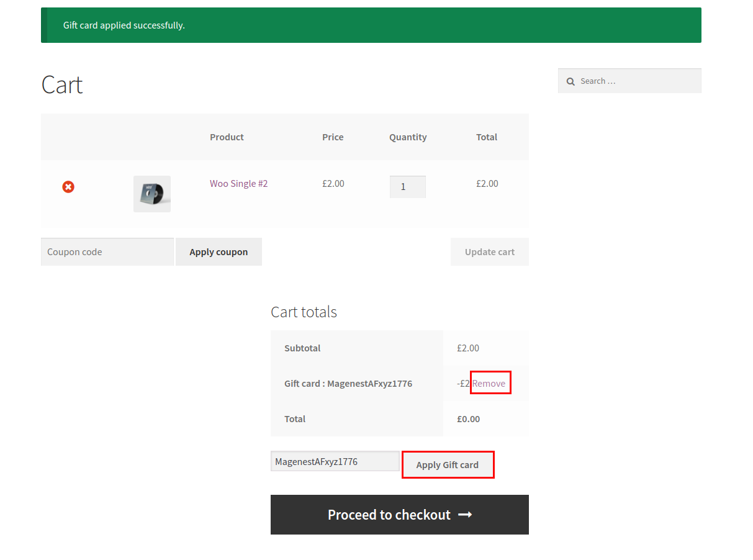Open the Woo Single #2 product thumbnail

(x=152, y=194)
